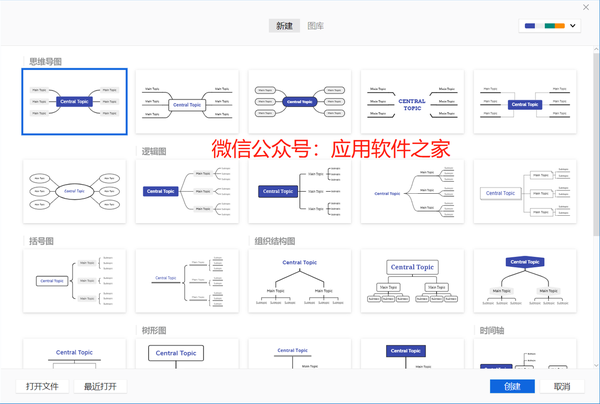The height and width of the screenshot is (404, 600).
Task: Click the vertical scrollbar of the template list
Action: pyautogui.click(x=596, y=150)
